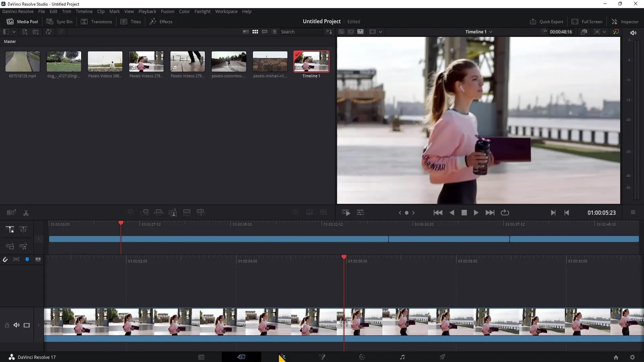Click the Playback menu in menu bar
The width and height of the screenshot is (644, 362).
(147, 11)
